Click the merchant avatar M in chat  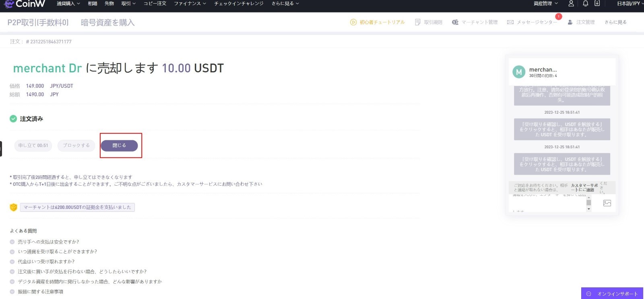pyautogui.click(x=519, y=72)
